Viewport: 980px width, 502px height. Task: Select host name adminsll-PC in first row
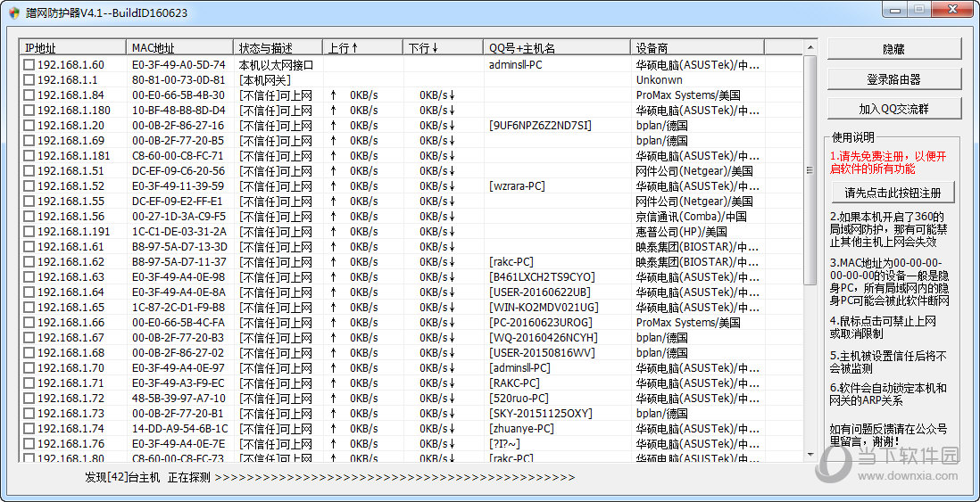click(516, 65)
